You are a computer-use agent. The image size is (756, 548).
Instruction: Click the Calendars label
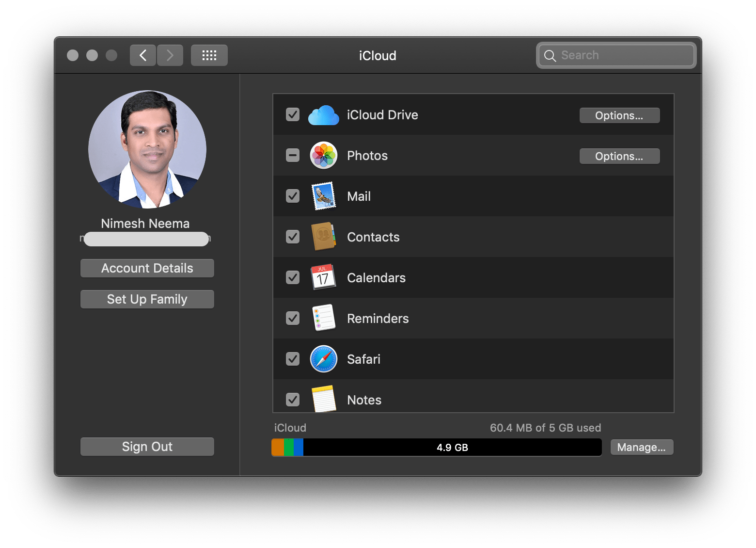tap(377, 278)
